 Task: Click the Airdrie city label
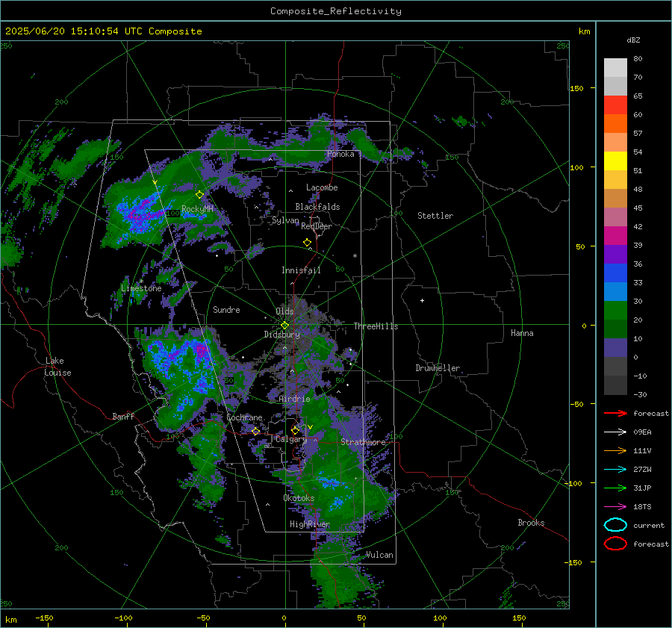(x=294, y=399)
